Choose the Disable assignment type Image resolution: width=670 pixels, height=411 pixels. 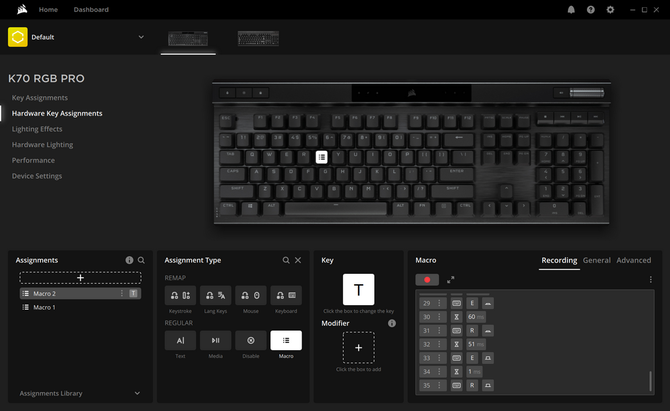click(251, 340)
